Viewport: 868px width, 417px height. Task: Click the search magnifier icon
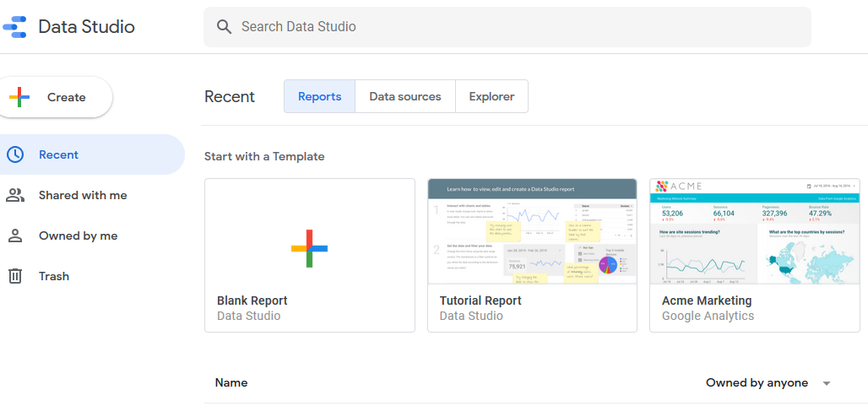(225, 26)
